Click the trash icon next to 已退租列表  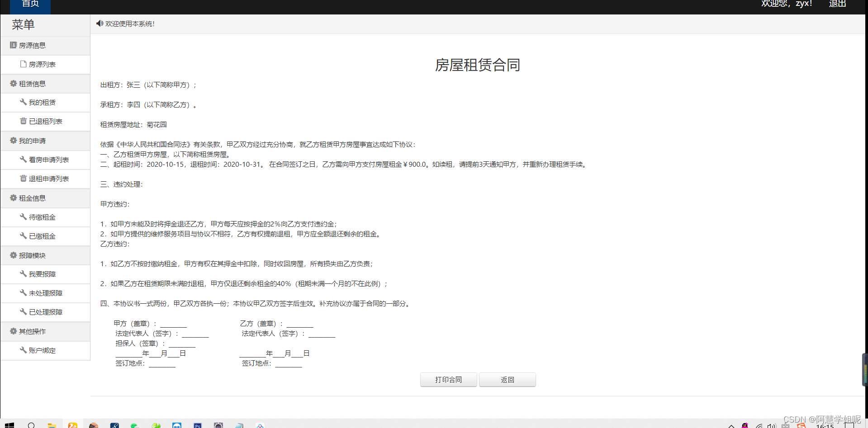click(x=23, y=121)
